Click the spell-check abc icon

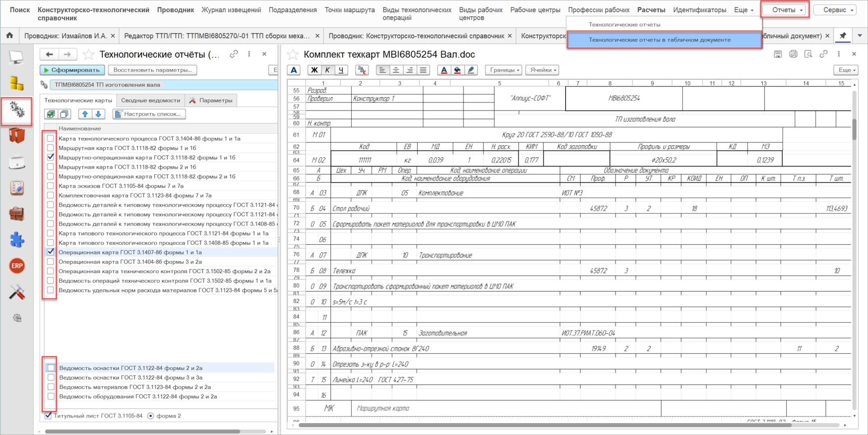point(362,70)
